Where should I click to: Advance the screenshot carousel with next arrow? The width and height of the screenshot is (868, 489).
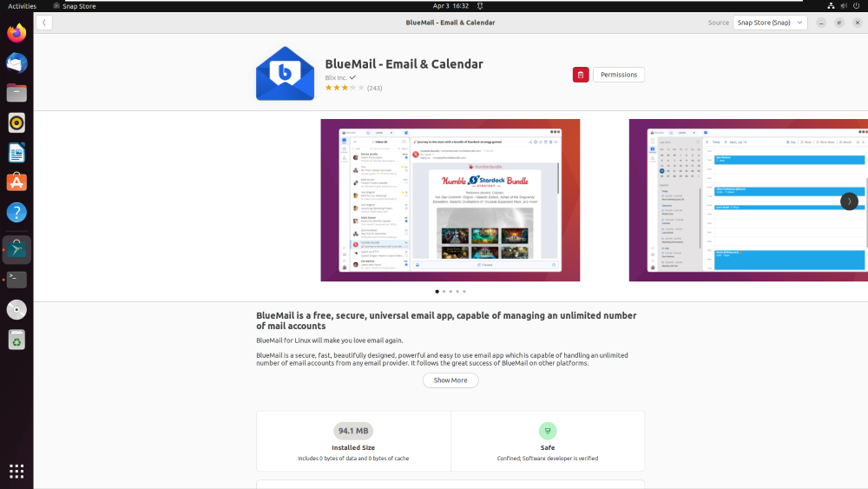pyautogui.click(x=849, y=201)
